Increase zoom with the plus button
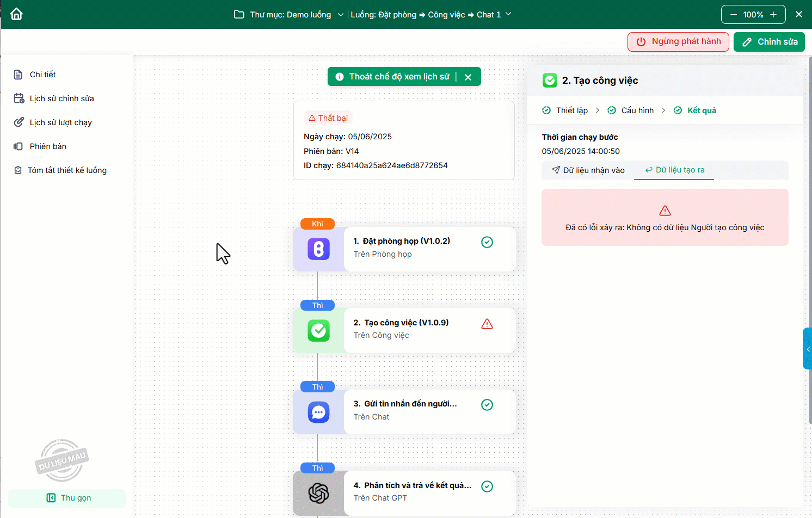812x518 pixels. point(773,15)
